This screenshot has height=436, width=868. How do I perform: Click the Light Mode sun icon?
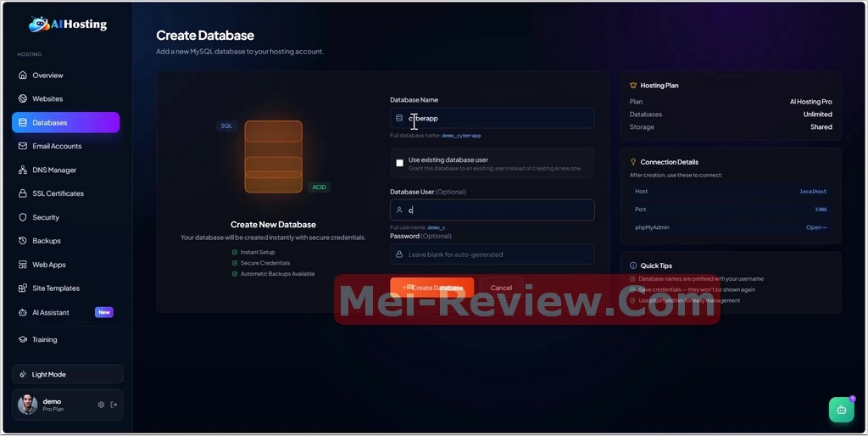[23, 375]
